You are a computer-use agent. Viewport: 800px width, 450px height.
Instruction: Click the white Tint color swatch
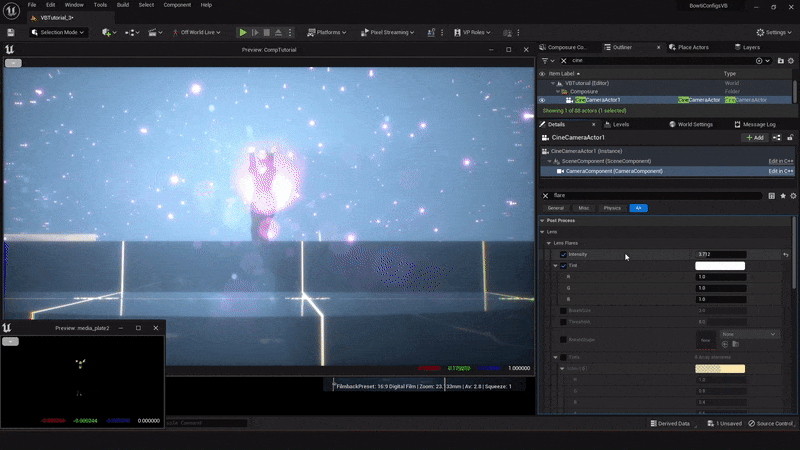[720, 266]
